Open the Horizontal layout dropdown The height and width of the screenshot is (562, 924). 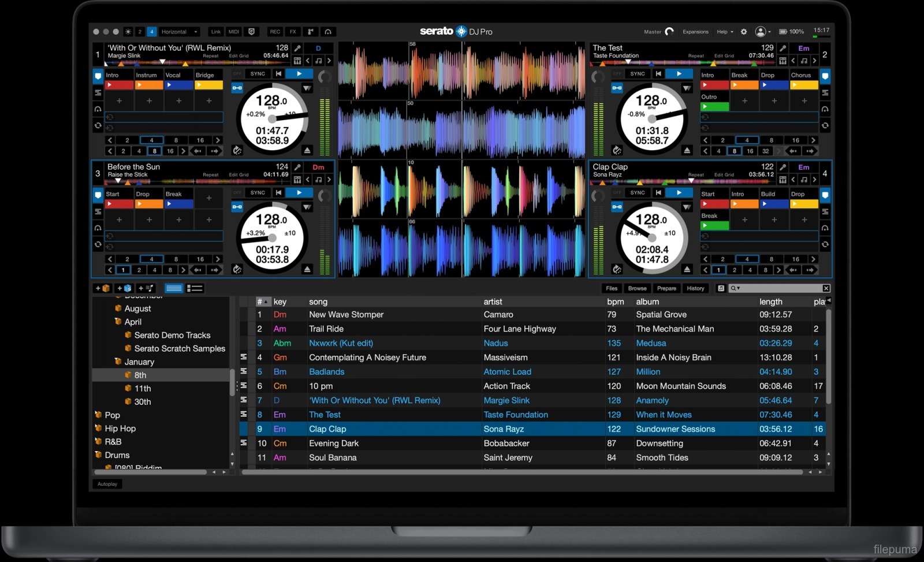pyautogui.click(x=179, y=32)
